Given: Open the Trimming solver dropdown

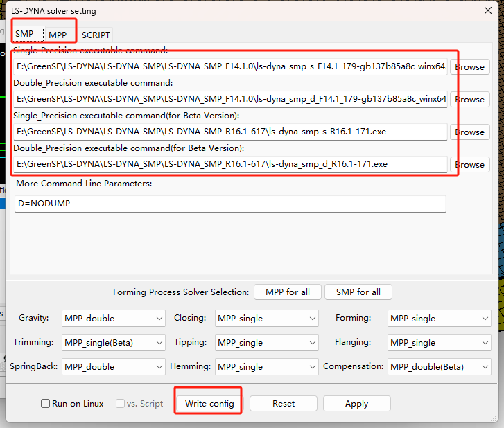Looking at the screenshot, I should click(114, 343).
